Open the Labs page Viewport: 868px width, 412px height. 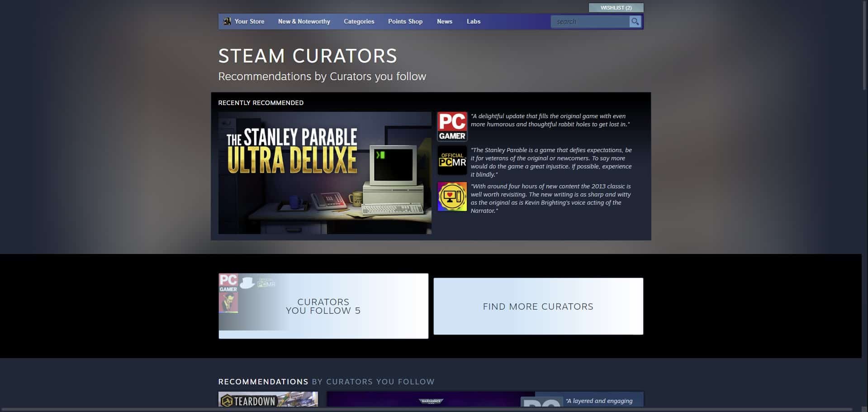click(473, 21)
